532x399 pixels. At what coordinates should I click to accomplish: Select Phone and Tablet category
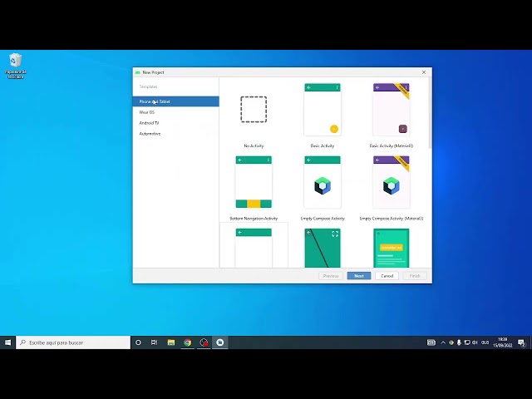pos(175,101)
